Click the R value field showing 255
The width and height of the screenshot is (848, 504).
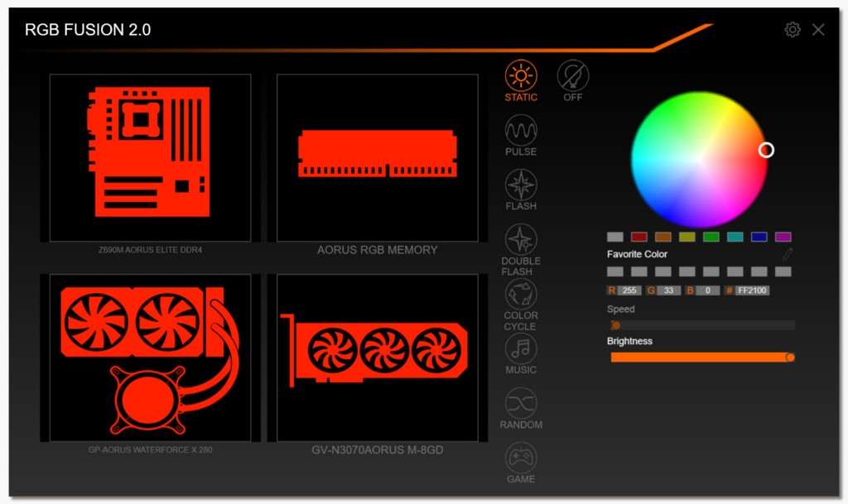(629, 290)
